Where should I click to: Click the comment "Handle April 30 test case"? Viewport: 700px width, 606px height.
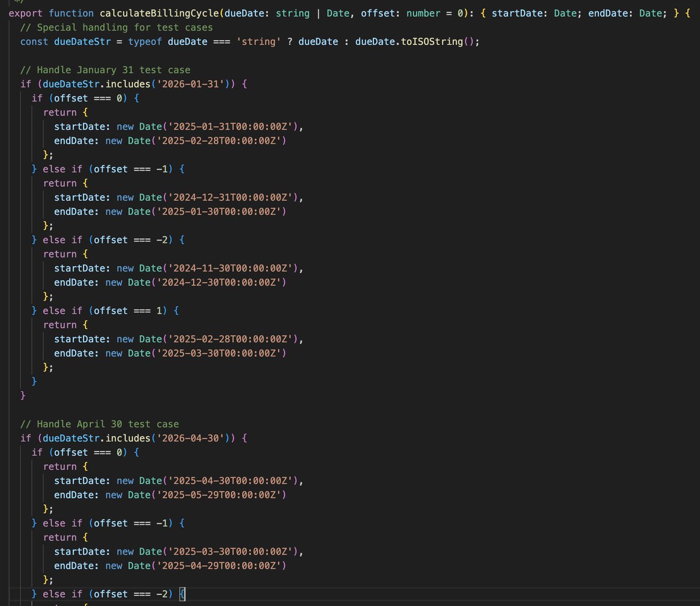click(x=99, y=424)
